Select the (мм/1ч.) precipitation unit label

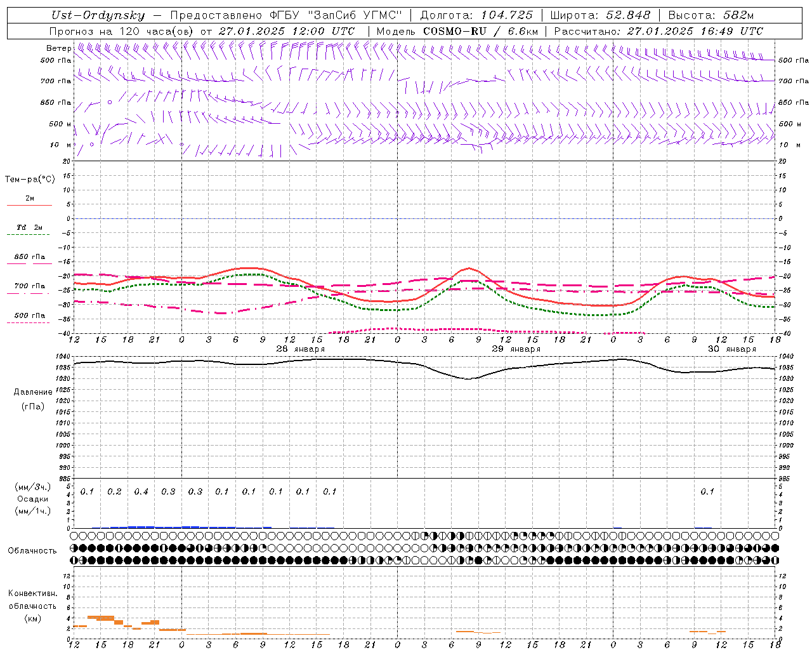[33, 511]
